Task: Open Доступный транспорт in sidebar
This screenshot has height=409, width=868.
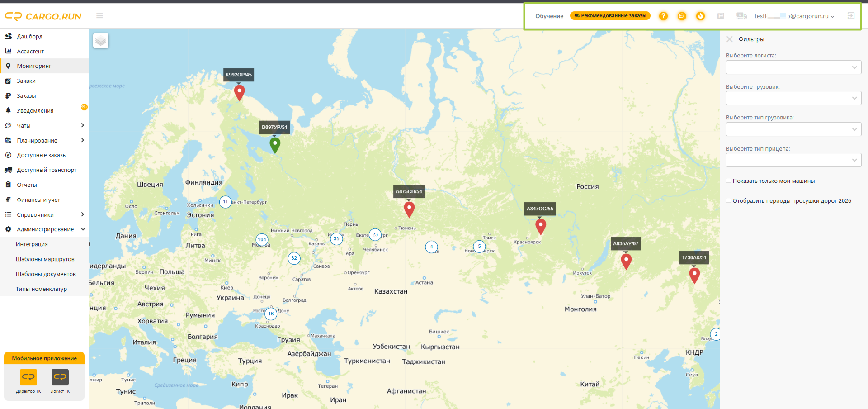Action: [44, 170]
